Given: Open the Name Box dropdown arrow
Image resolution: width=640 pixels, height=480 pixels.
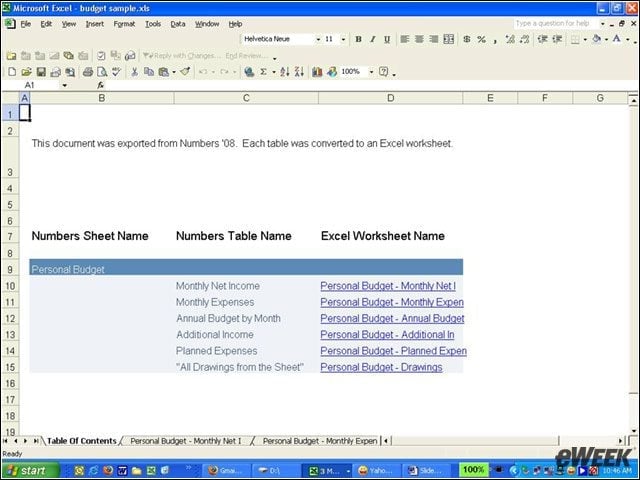Looking at the screenshot, I should pos(64,85).
